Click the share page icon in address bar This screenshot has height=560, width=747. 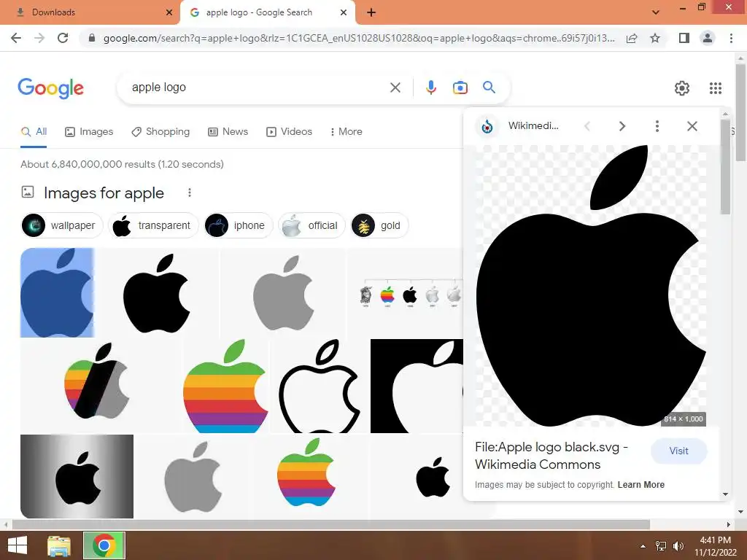coord(632,38)
